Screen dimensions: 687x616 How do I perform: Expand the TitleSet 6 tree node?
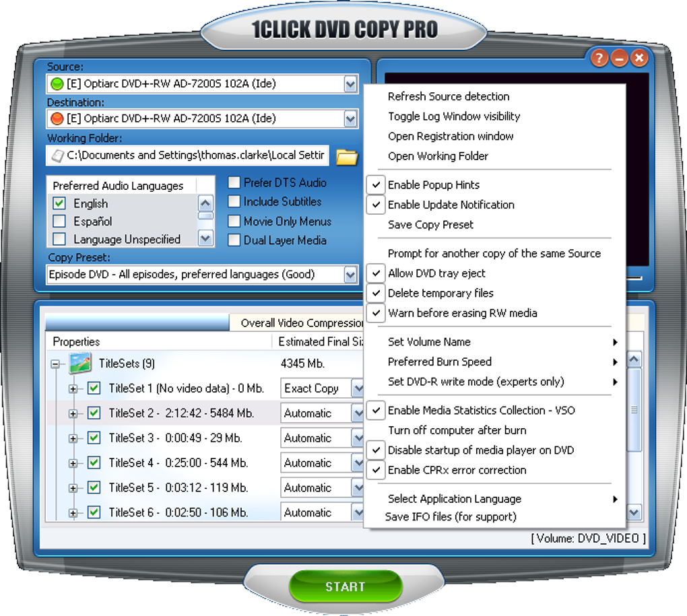coord(73,513)
